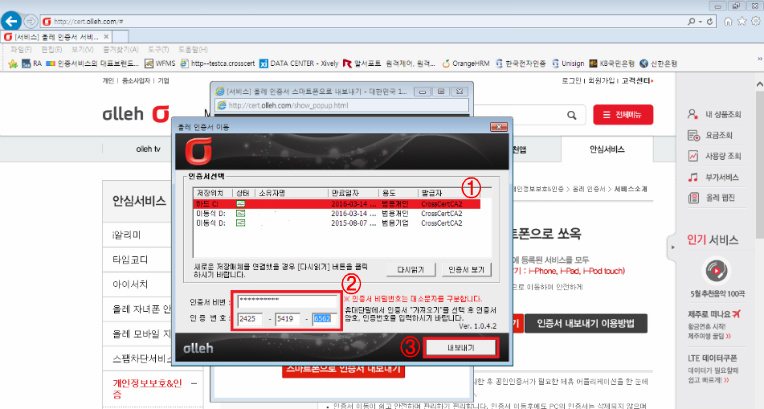Click the 고객센터 link
764x409 pixels.
tap(636, 81)
